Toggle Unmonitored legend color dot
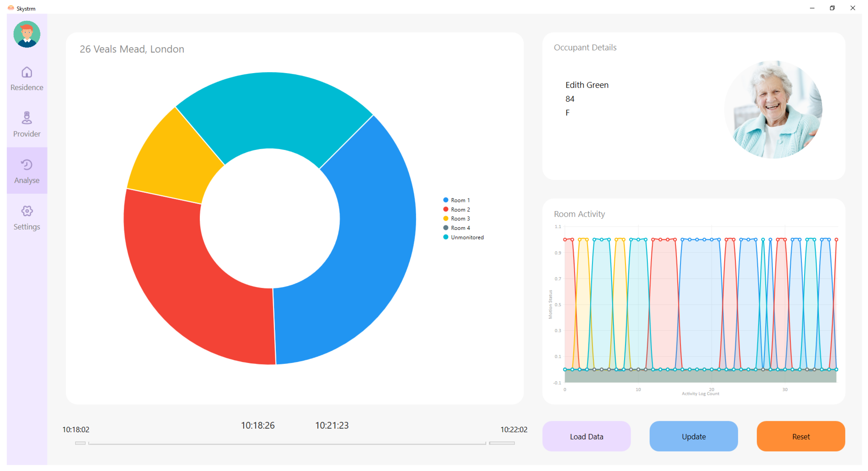Screen dimensions: 868x471 click(x=445, y=237)
